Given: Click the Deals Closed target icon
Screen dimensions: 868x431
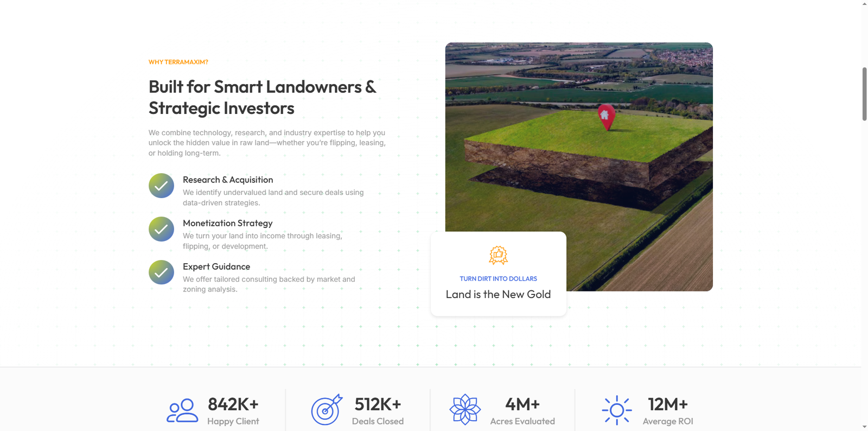Looking at the screenshot, I should pyautogui.click(x=327, y=410).
